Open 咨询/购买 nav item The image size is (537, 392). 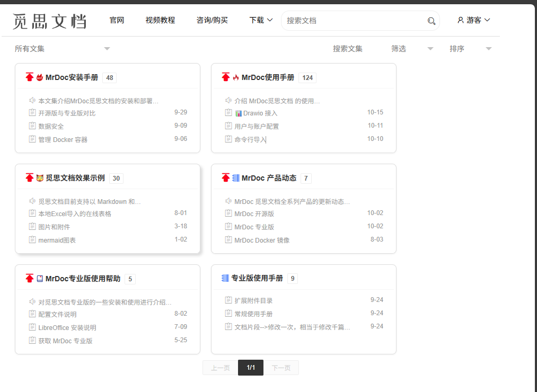(212, 20)
